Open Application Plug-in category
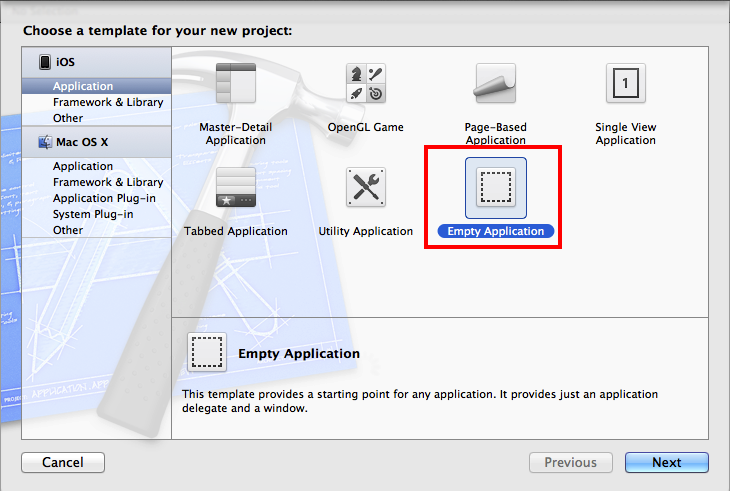This screenshot has height=491, width=730. click(x=96, y=198)
